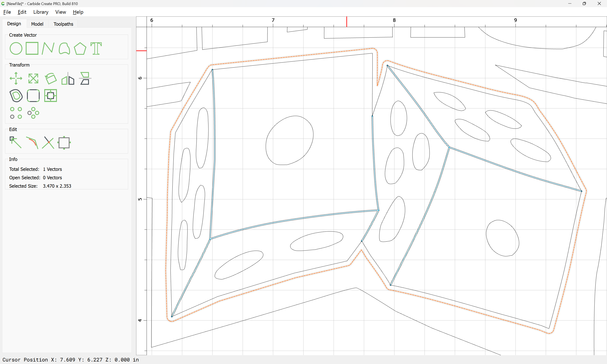Viewport: 607px width, 364px height.
Task: Select the Rectangle vector creation tool
Action: [x=32, y=48]
